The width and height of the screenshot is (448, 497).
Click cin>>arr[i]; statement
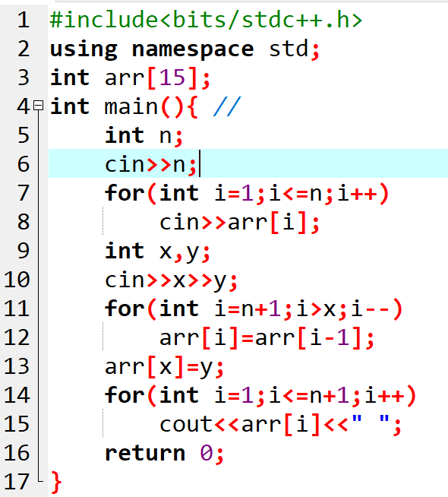(239, 223)
